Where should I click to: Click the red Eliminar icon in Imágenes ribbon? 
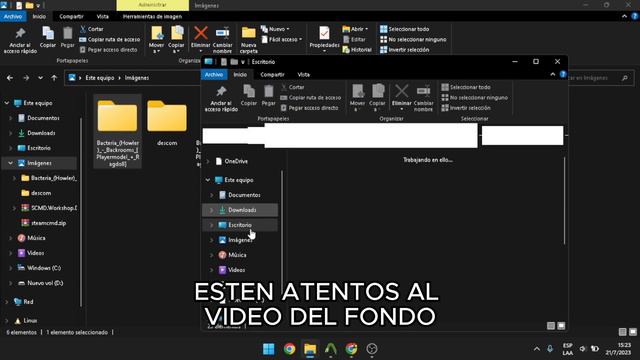[x=200, y=33]
